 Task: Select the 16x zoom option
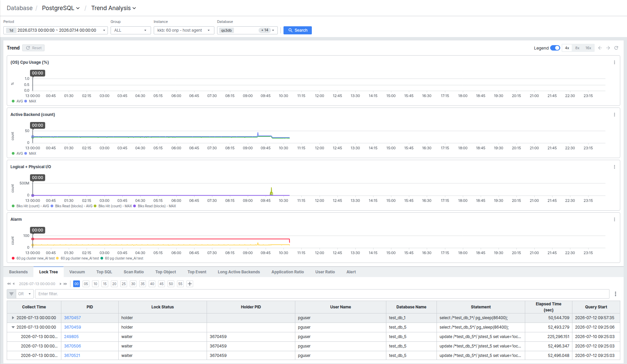click(588, 48)
